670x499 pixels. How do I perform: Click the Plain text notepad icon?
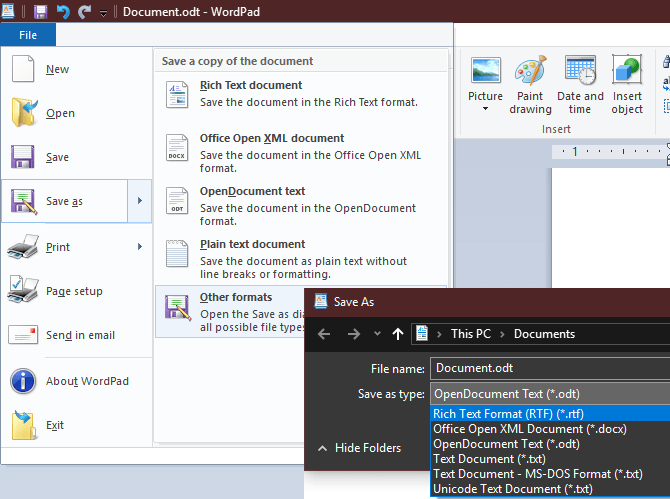[x=177, y=253]
